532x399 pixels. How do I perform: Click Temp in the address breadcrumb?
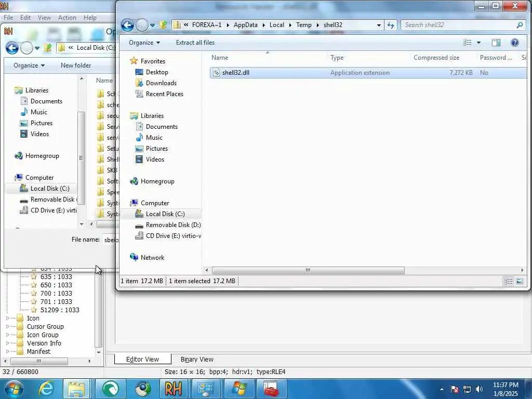[303, 25]
